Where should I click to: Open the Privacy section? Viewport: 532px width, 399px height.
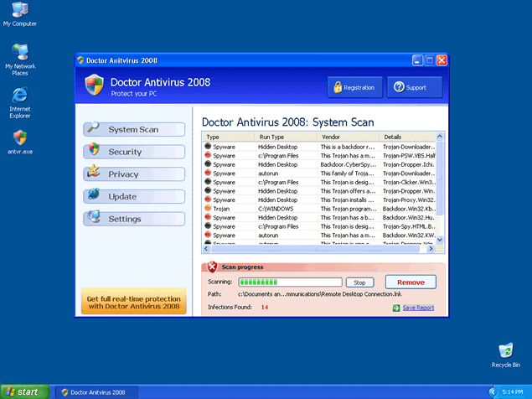(134, 174)
